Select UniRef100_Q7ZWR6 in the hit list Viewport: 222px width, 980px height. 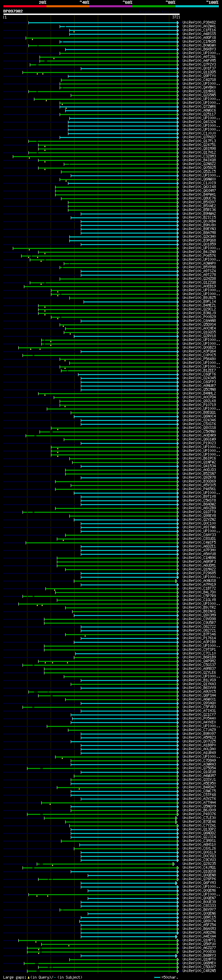(x=199, y=106)
